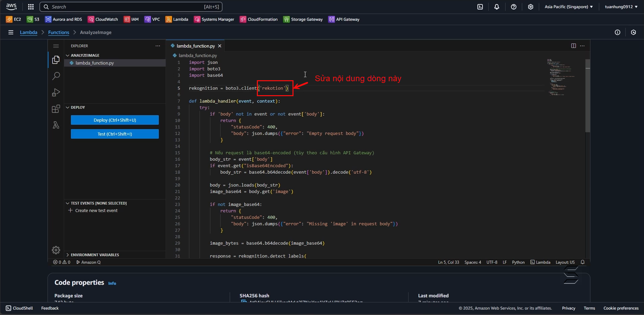Open the Run and Debug icon

[56, 92]
